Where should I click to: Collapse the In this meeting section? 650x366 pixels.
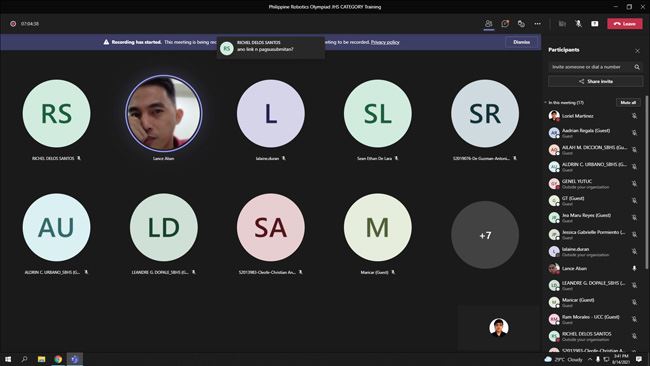click(546, 102)
